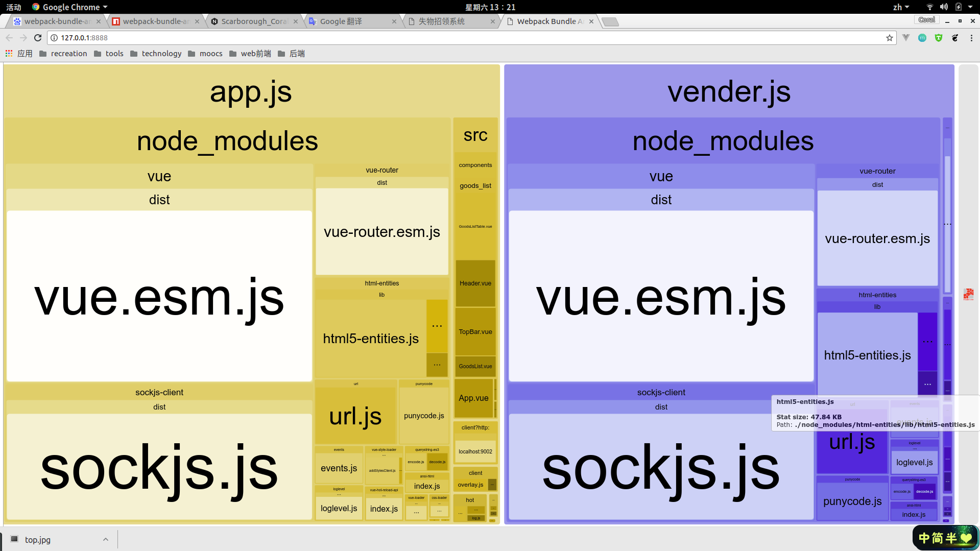Click the Vue devtools extension icon
The width and height of the screenshot is (980, 551).
pos(906,38)
